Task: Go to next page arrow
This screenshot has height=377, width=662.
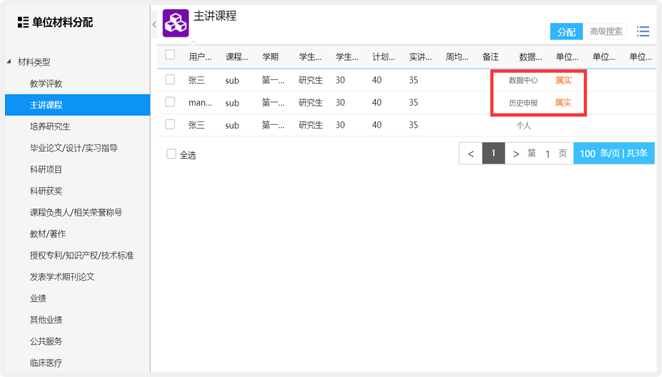Action: pyautogui.click(x=515, y=154)
